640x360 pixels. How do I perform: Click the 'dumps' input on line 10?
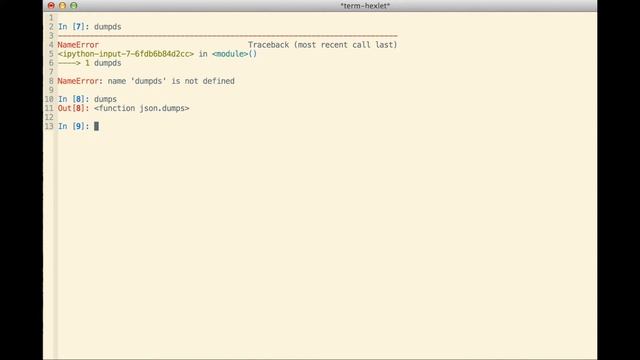coord(105,99)
